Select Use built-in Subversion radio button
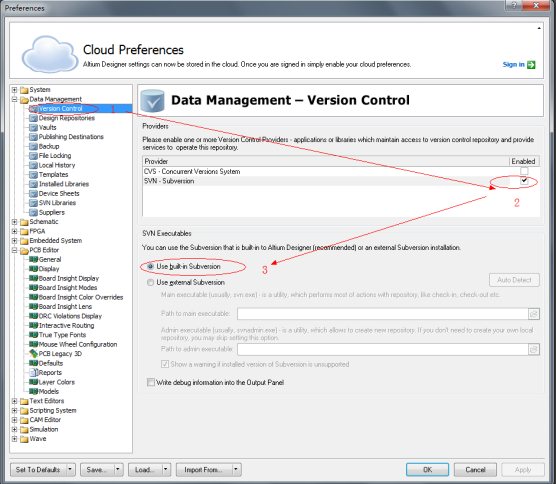556x484 pixels. [151, 266]
